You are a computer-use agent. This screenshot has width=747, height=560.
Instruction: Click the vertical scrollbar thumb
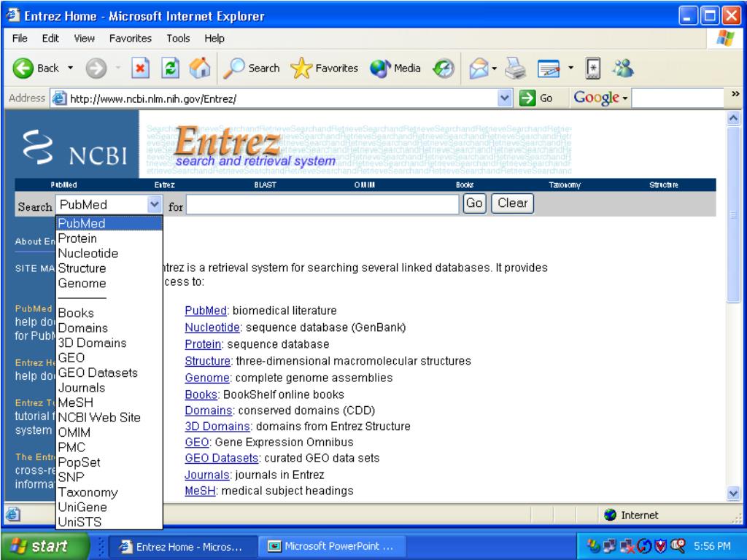734,214
